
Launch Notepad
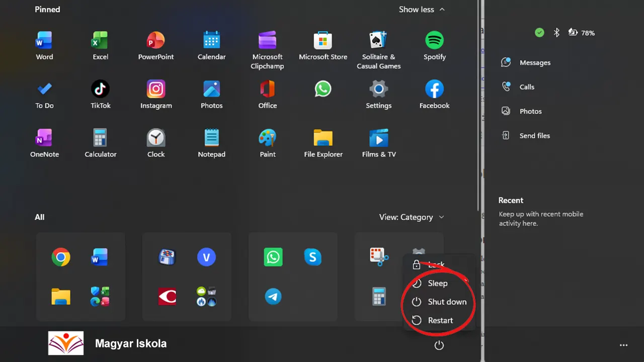pos(211,143)
